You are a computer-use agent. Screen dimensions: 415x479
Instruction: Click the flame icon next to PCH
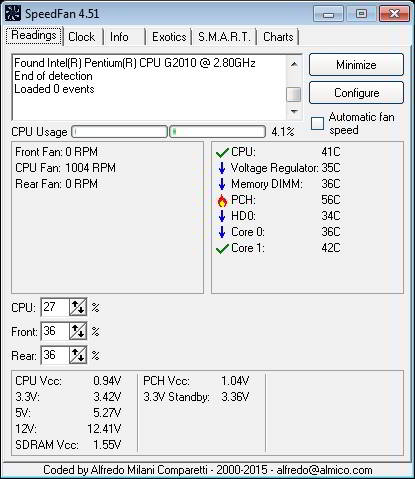pyautogui.click(x=222, y=200)
